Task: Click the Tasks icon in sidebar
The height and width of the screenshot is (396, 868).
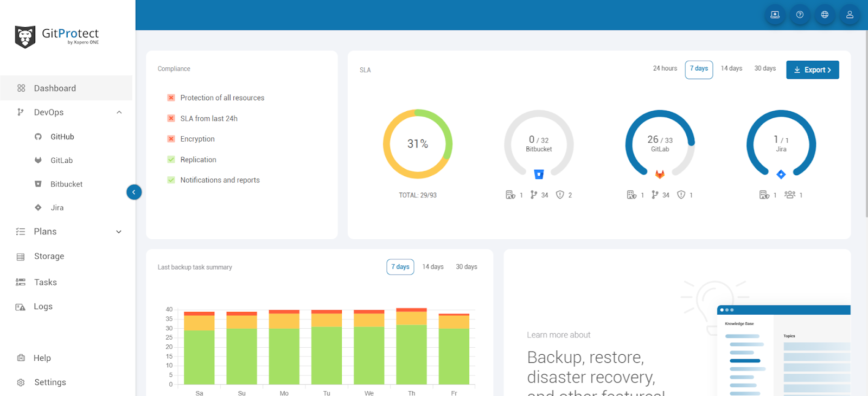Action: [21, 282]
